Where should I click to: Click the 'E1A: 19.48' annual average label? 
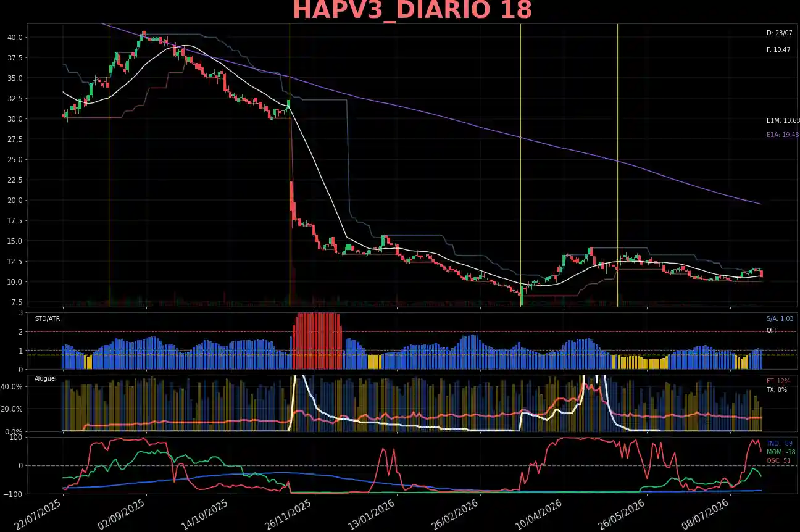coord(783,135)
